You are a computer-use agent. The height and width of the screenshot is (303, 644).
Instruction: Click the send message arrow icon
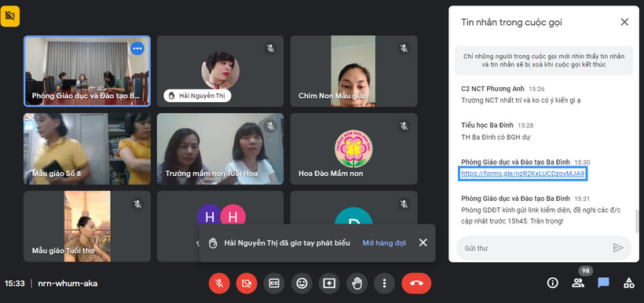click(618, 247)
